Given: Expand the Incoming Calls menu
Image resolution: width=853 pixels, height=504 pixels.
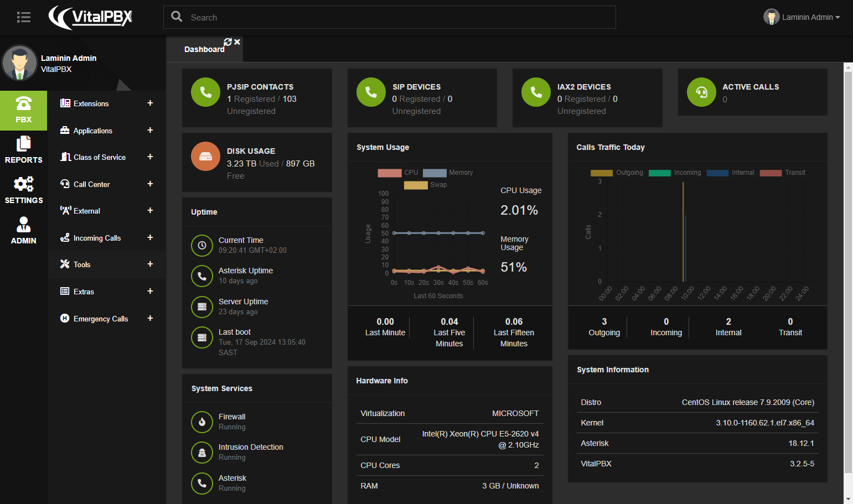Looking at the screenshot, I should pyautogui.click(x=150, y=237).
